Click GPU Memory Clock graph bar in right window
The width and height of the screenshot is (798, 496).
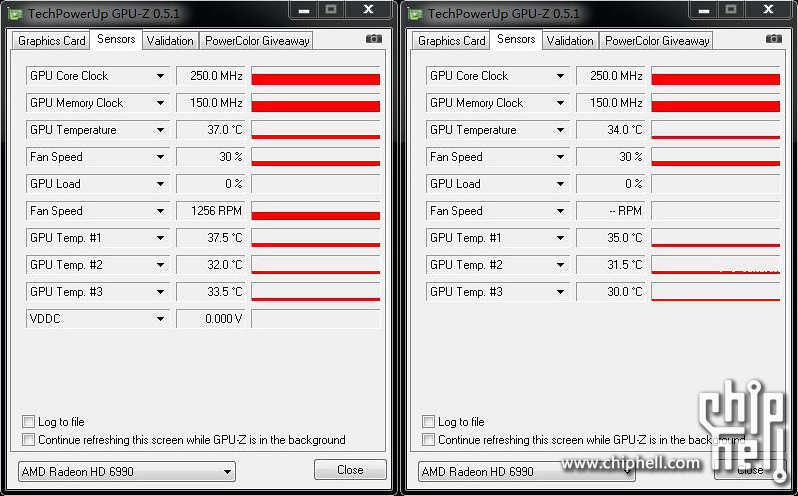[x=716, y=103]
